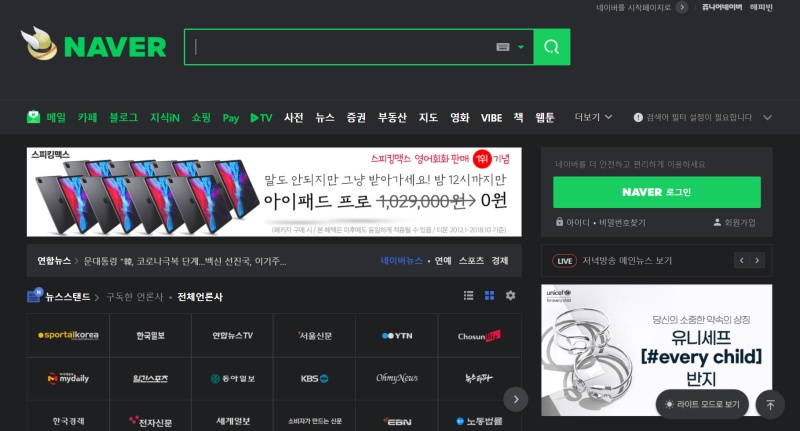Go to 쇼핑 menu
This screenshot has height=431, width=800.
[201, 118]
